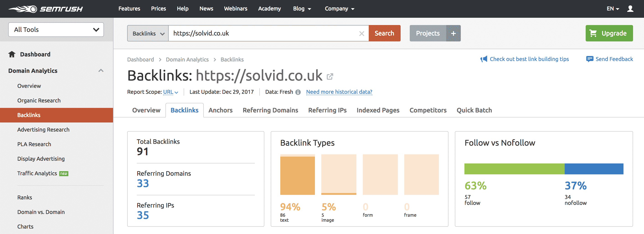Open News in the top menu
This screenshot has width=644, height=234.
point(206,8)
